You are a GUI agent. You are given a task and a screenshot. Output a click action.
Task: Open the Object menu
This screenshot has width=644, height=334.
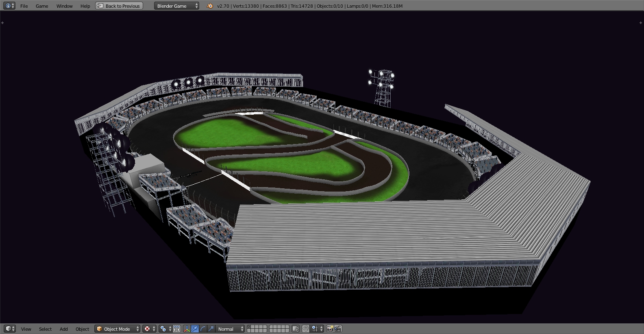tap(82, 329)
